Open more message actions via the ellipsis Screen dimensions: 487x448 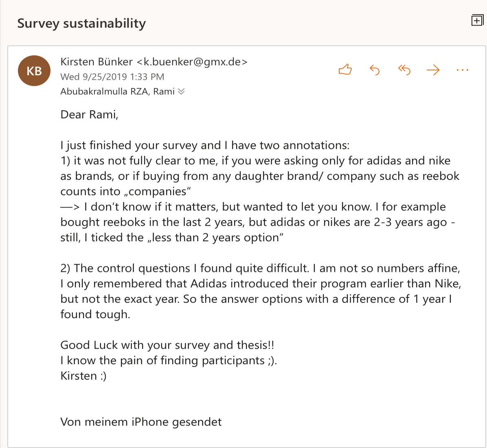462,70
